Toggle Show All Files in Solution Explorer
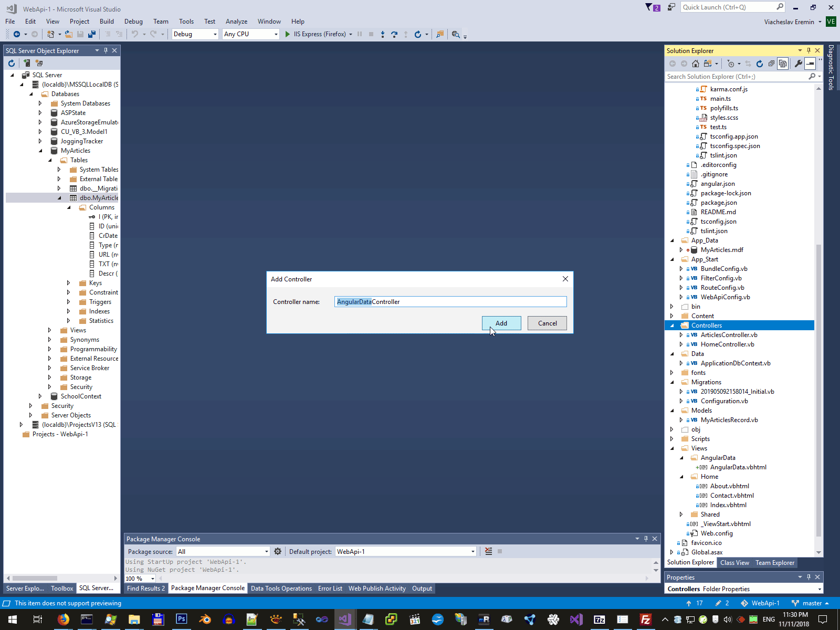Viewport: 840px width, 630px height. pos(783,64)
